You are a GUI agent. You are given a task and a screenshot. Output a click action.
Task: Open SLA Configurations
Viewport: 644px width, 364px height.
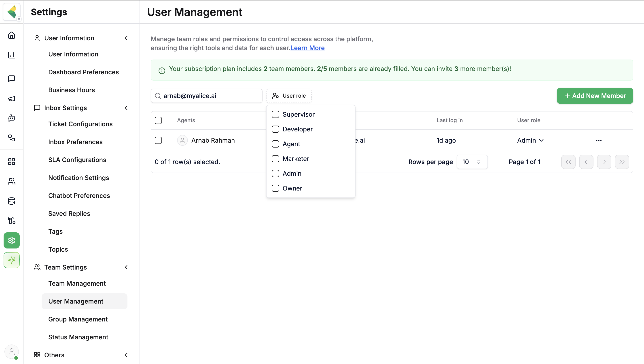(77, 160)
